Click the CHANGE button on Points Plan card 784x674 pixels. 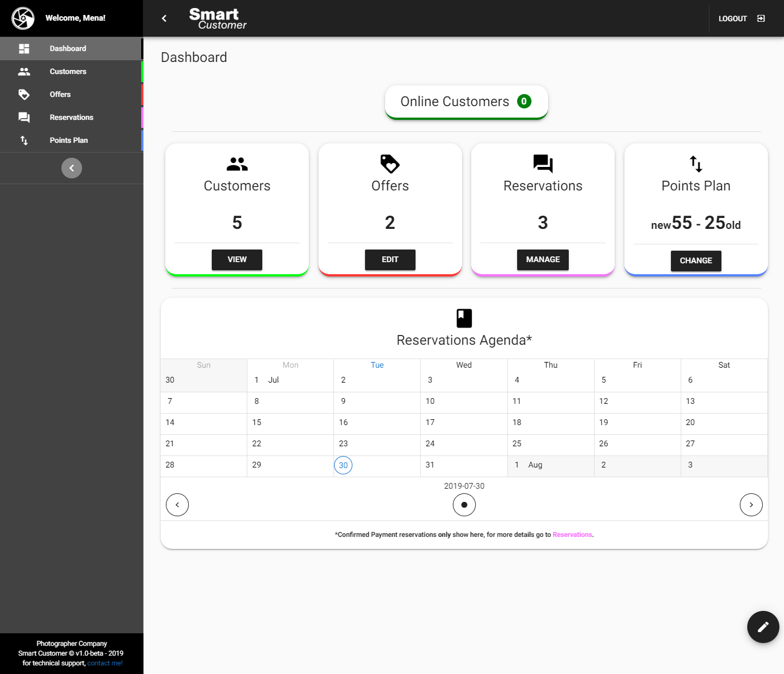pos(696,261)
